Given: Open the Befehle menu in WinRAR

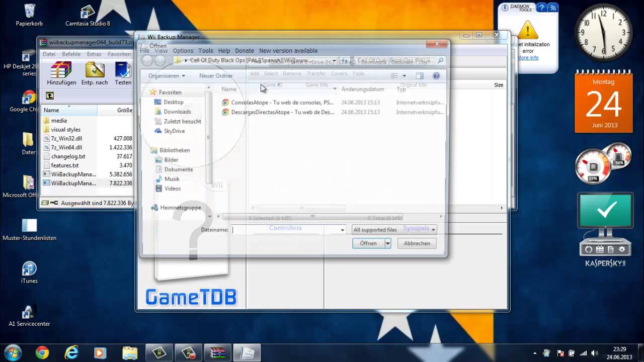Looking at the screenshot, I should pos(71,54).
